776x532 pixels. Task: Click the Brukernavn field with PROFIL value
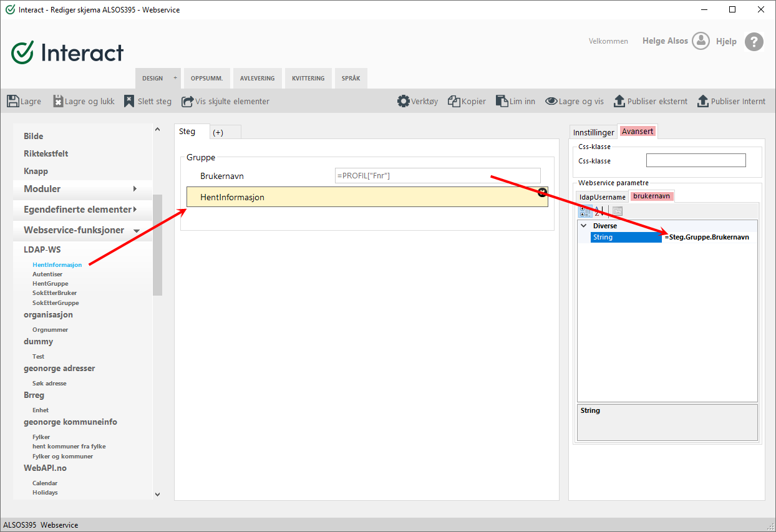pyautogui.click(x=438, y=176)
